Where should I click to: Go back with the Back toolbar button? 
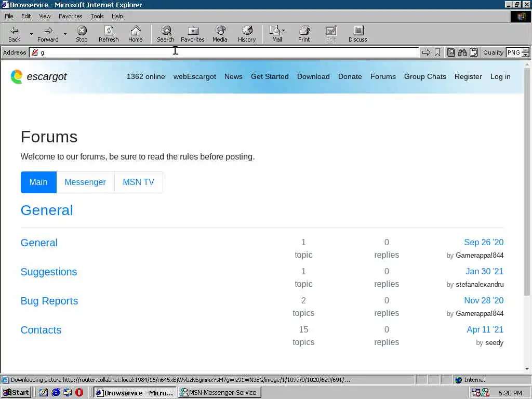click(x=14, y=34)
